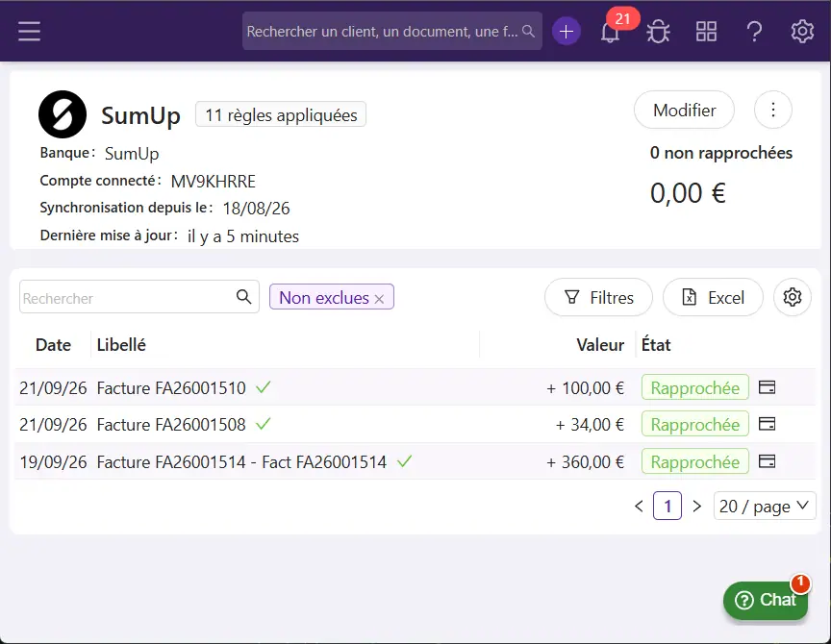831x644 pixels.
Task: Click Facture FA26001514 - Fact FA26001514 label
Action: click(241, 461)
